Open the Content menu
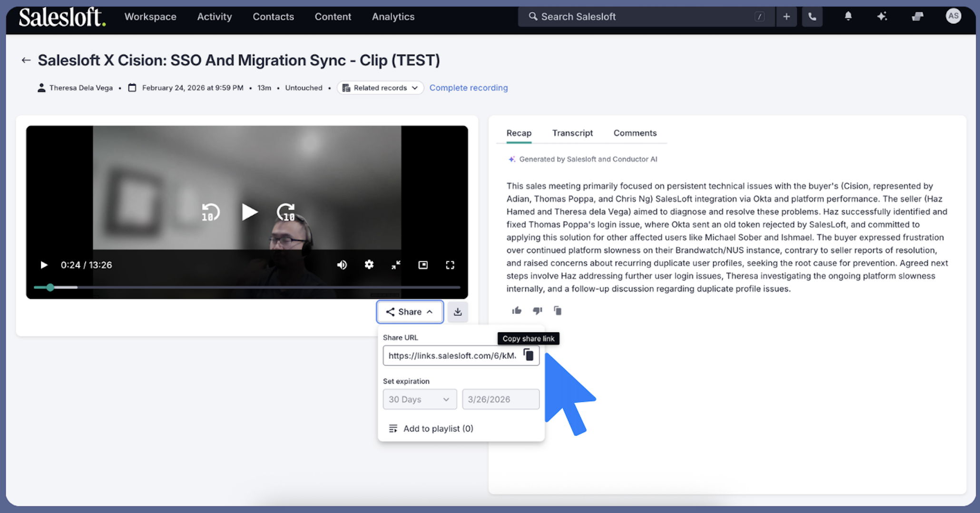This screenshot has width=980, height=513. (x=333, y=17)
